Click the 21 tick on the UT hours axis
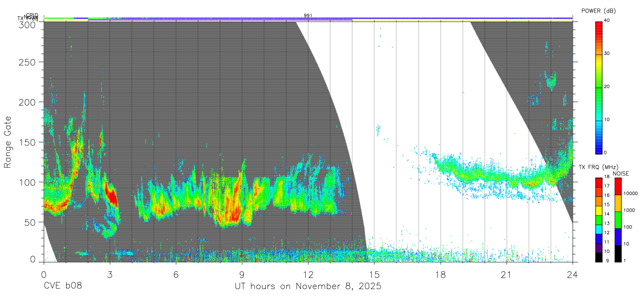This screenshot has height=297, width=644. click(506, 274)
